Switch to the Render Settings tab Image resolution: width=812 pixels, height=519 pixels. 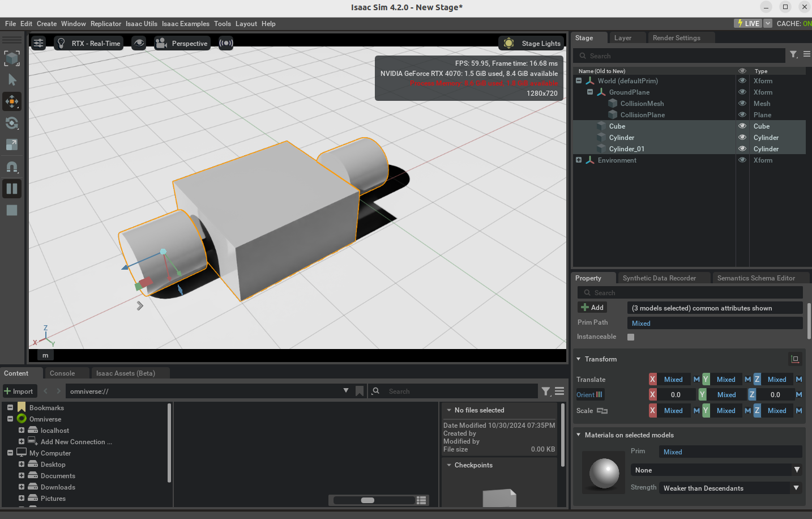tap(677, 38)
